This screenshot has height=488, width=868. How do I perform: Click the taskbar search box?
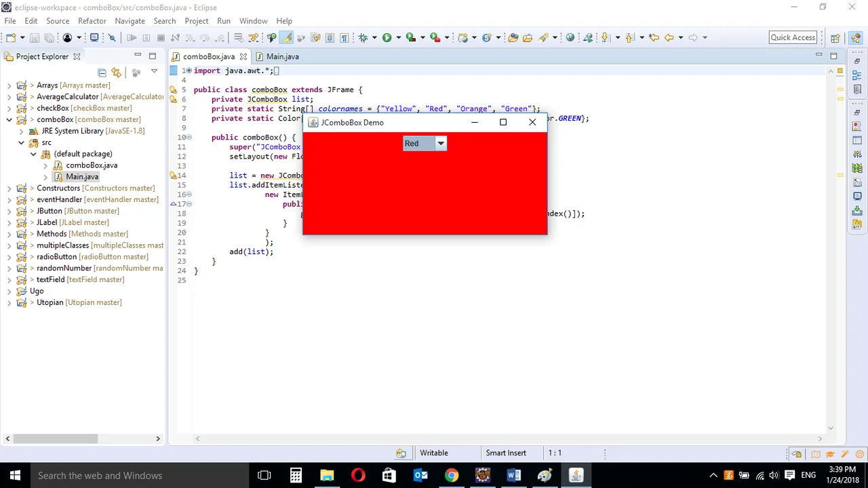pos(139,475)
